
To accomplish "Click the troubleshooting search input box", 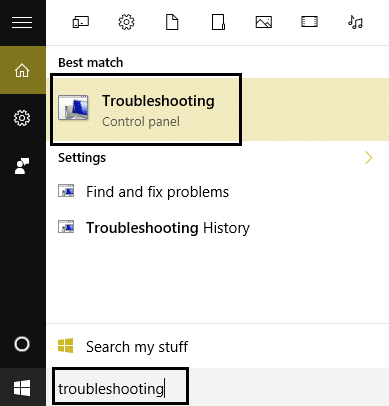I will click(x=120, y=387).
